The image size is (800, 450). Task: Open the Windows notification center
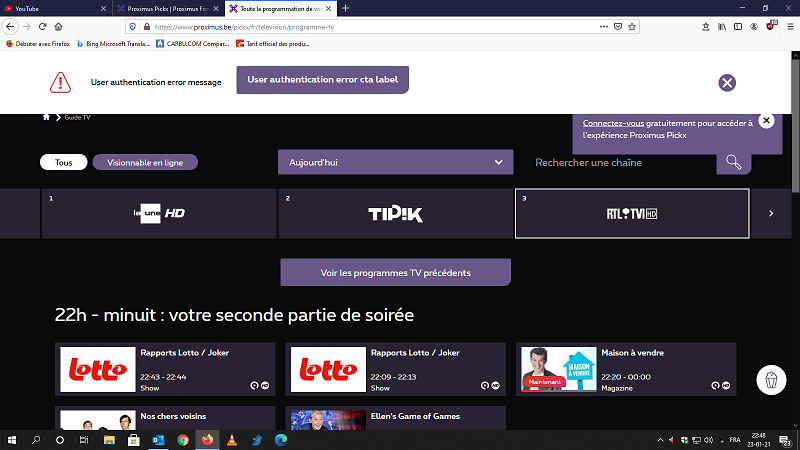[785, 441]
